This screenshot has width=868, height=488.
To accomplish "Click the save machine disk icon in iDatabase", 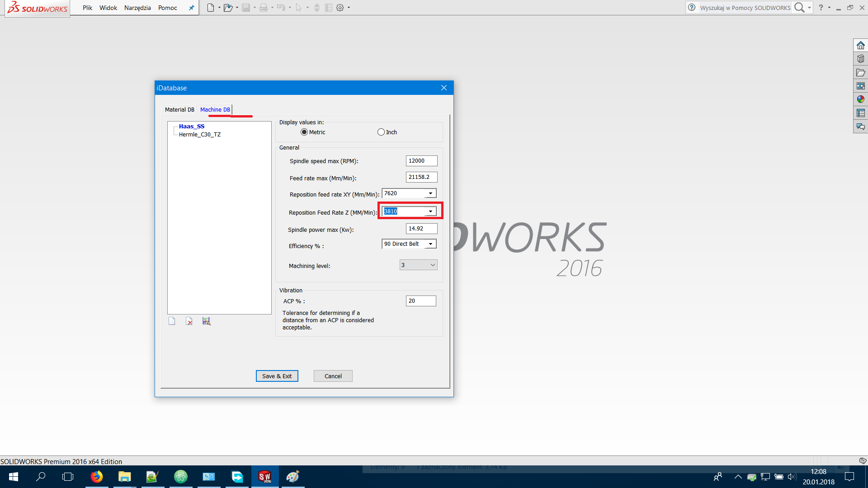I will pyautogui.click(x=206, y=321).
